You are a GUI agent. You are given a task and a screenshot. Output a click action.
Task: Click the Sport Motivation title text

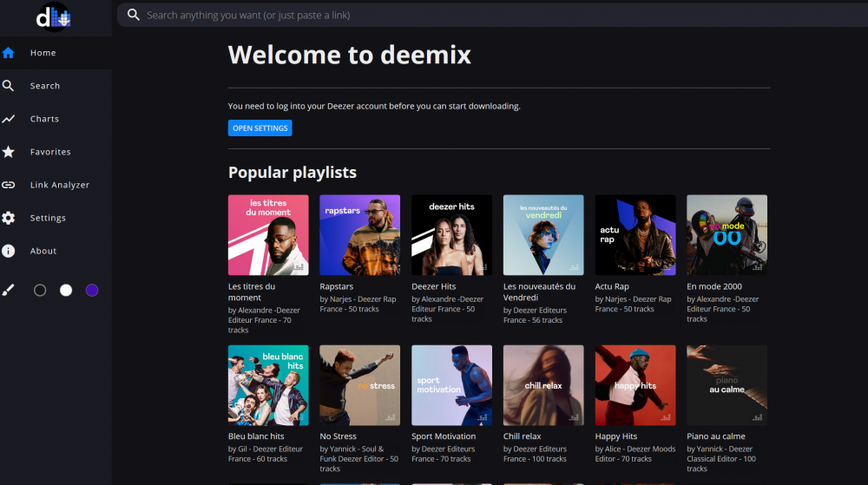coord(444,436)
